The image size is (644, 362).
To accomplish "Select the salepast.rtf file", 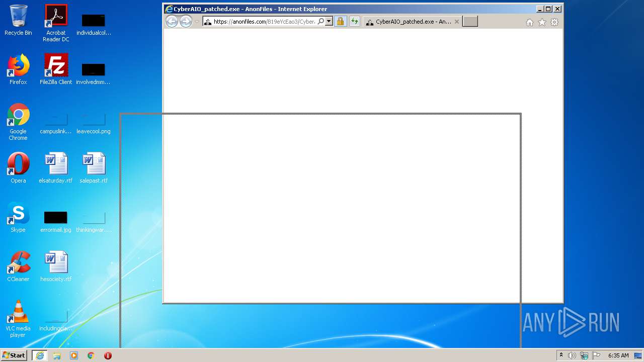I will 94,168.
